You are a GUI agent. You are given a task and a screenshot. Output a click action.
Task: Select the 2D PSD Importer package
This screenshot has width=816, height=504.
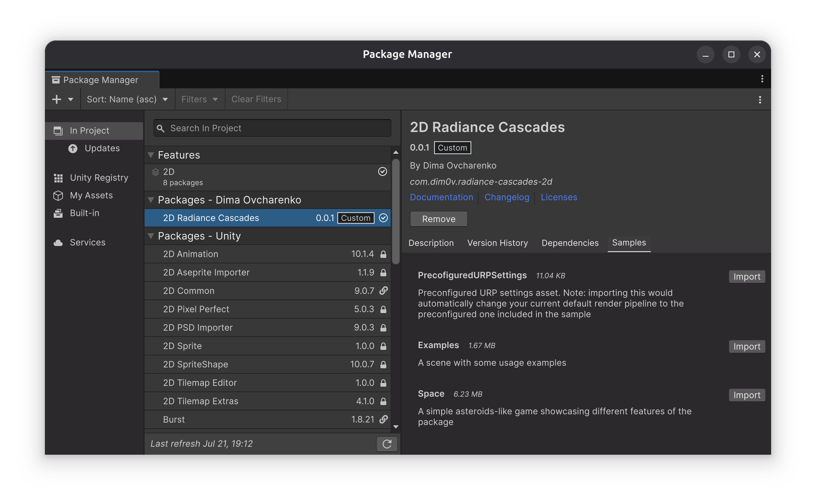[x=268, y=328]
